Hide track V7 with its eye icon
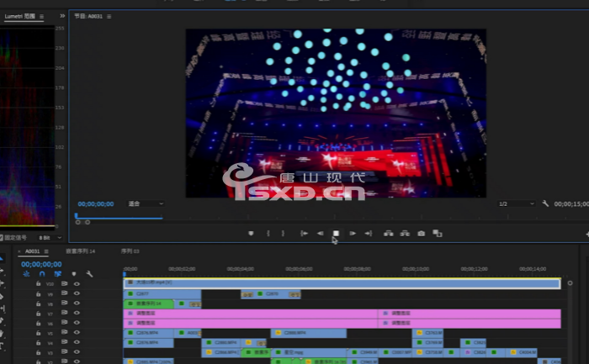The width and height of the screenshot is (589, 364). click(77, 313)
